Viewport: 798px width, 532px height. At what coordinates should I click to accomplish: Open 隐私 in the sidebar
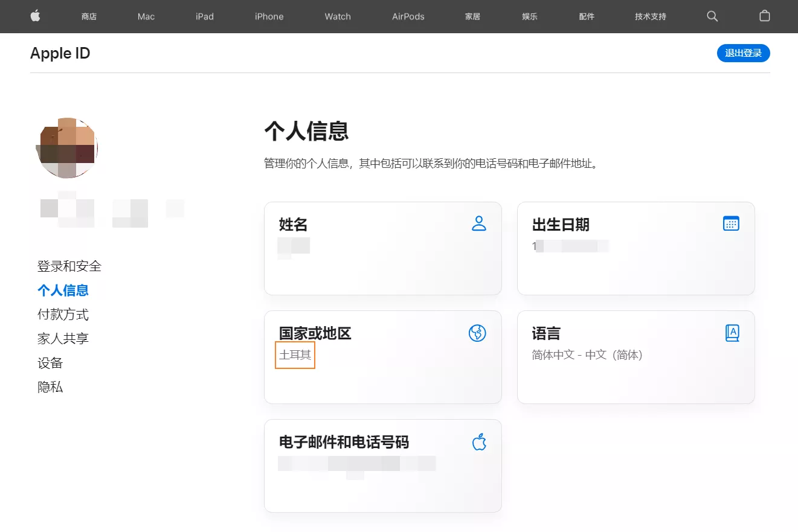point(50,386)
